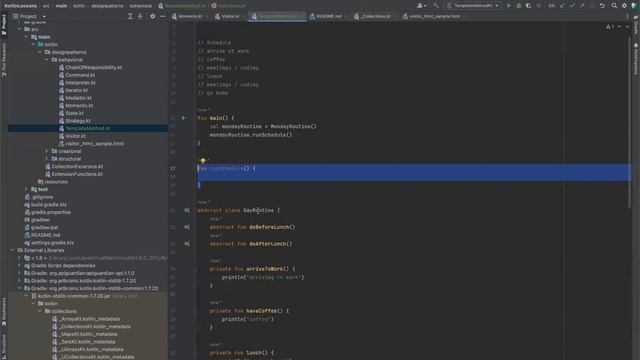
Task: Start debugging with the bug icon
Action: point(519,6)
